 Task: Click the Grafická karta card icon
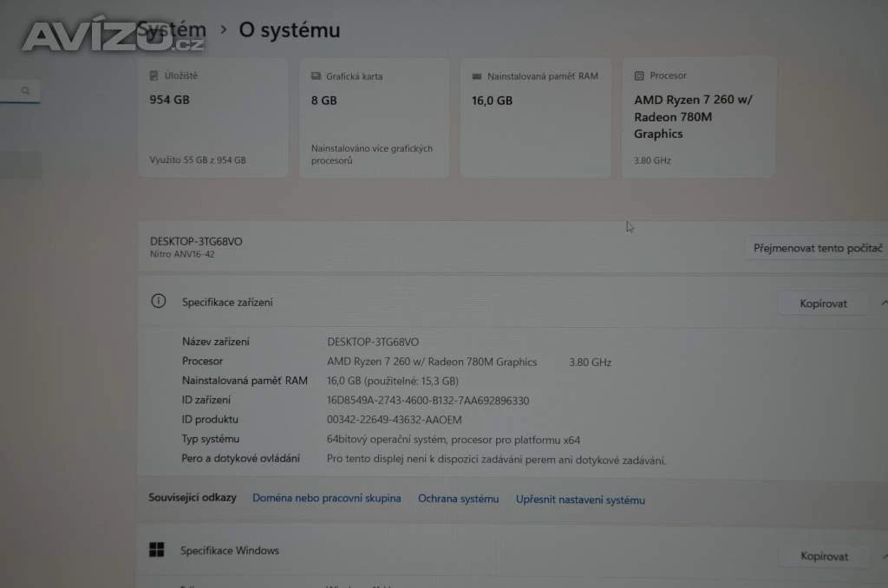(x=317, y=76)
